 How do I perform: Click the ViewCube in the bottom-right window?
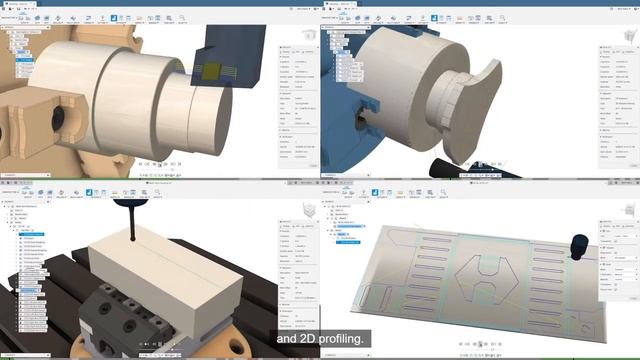pos(629,210)
